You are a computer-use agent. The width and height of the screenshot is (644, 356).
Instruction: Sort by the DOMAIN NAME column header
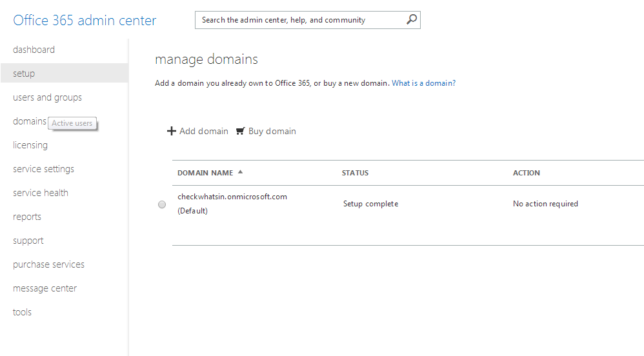205,173
